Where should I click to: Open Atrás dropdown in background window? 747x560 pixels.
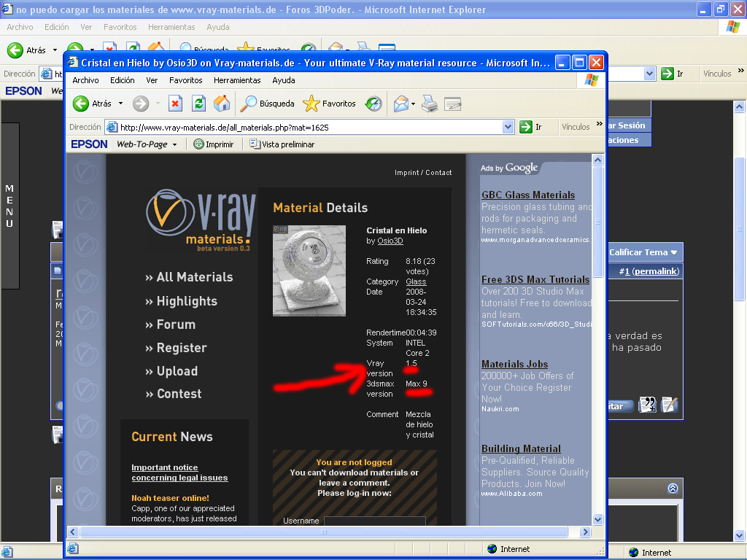coord(55,50)
